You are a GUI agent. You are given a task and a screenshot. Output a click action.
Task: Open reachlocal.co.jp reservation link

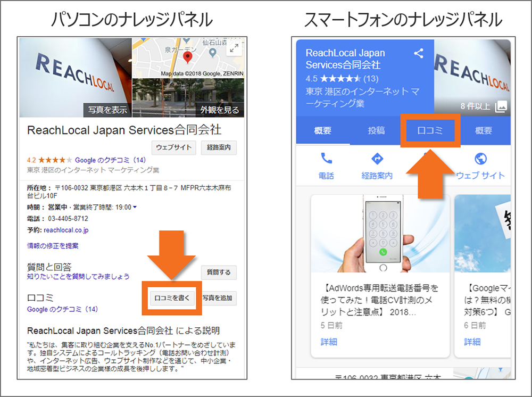click(x=66, y=230)
